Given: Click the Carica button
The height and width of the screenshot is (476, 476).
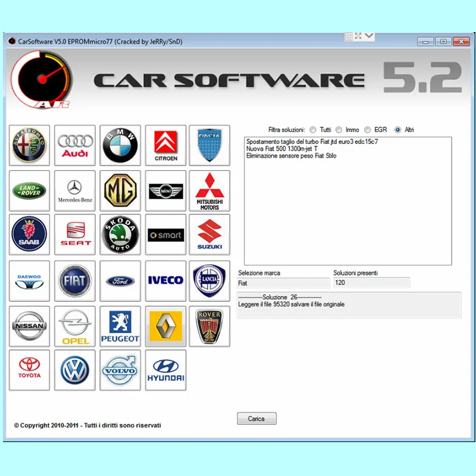Looking at the screenshot, I should (256, 419).
